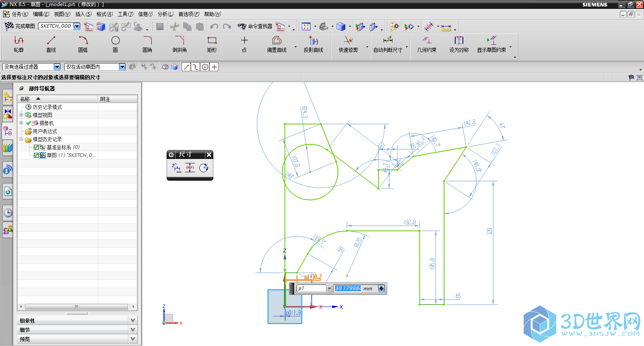Toggle the plus point snap option
644x346 pixels.
215,67
